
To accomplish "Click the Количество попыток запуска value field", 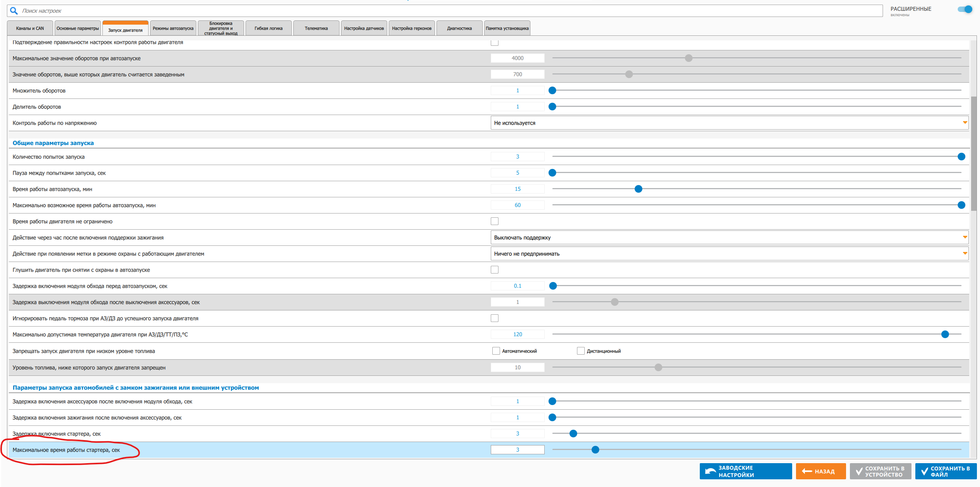I will (x=518, y=157).
